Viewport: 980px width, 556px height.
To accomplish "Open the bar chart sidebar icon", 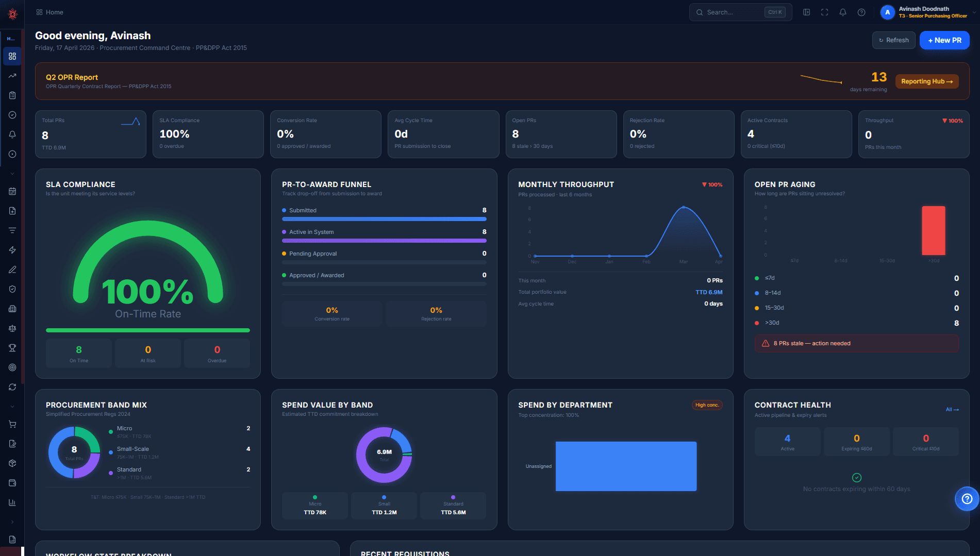I will (12, 502).
